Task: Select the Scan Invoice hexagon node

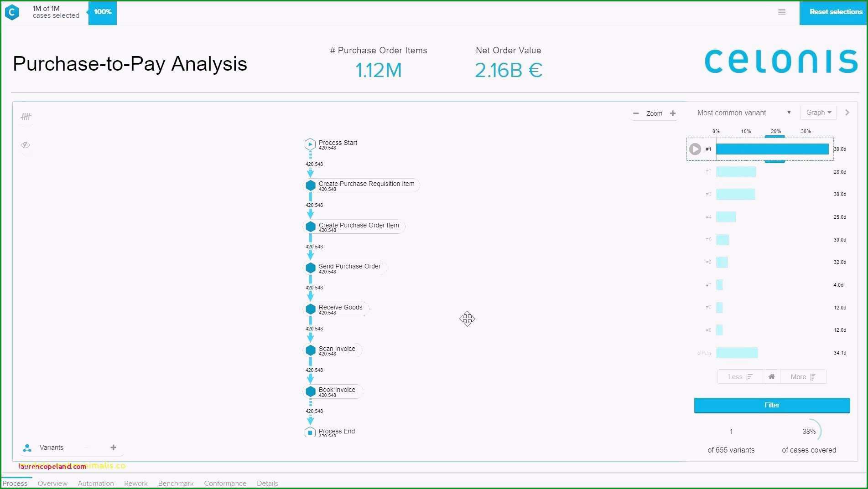Action: click(x=311, y=350)
